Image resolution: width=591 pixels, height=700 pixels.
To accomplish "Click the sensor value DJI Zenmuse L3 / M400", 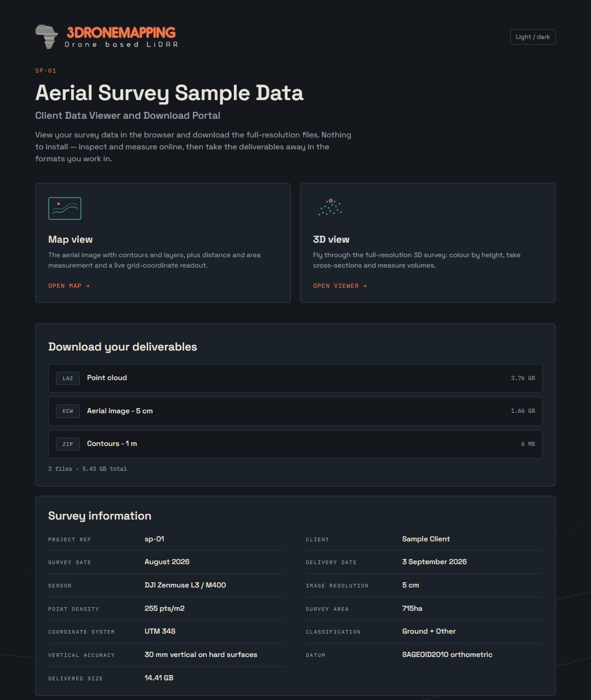I will tap(185, 585).
